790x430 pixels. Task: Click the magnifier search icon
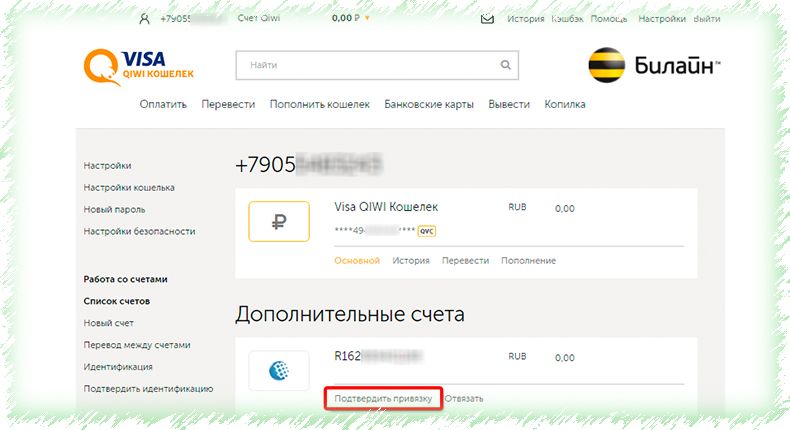pyautogui.click(x=505, y=65)
